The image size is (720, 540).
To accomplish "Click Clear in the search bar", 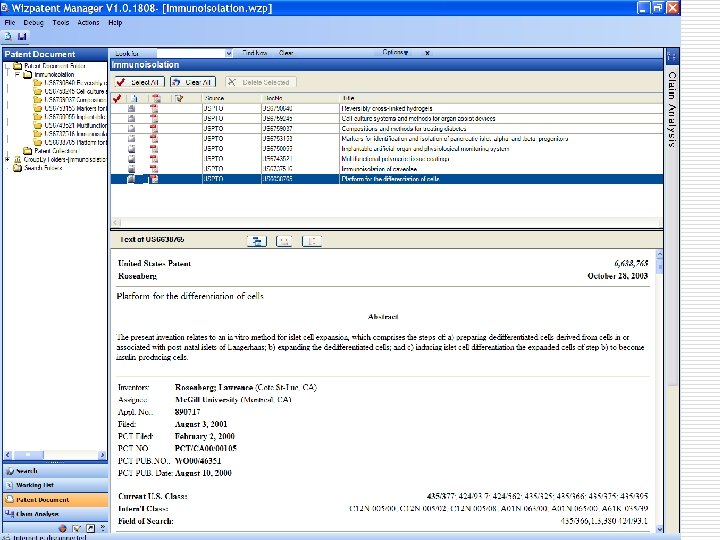I will pos(286,53).
